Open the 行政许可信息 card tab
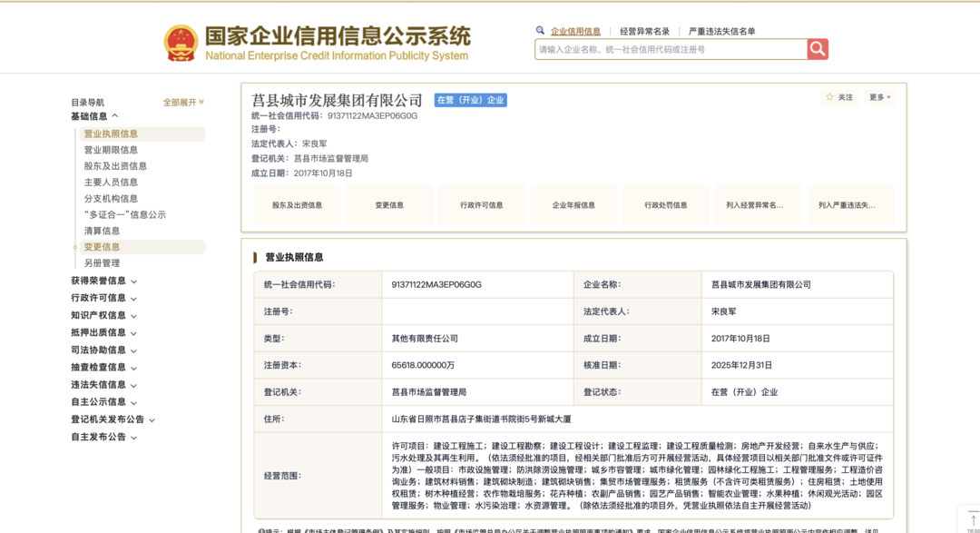Image resolution: width=980 pixels, height=533 pixels. [481, 205]
